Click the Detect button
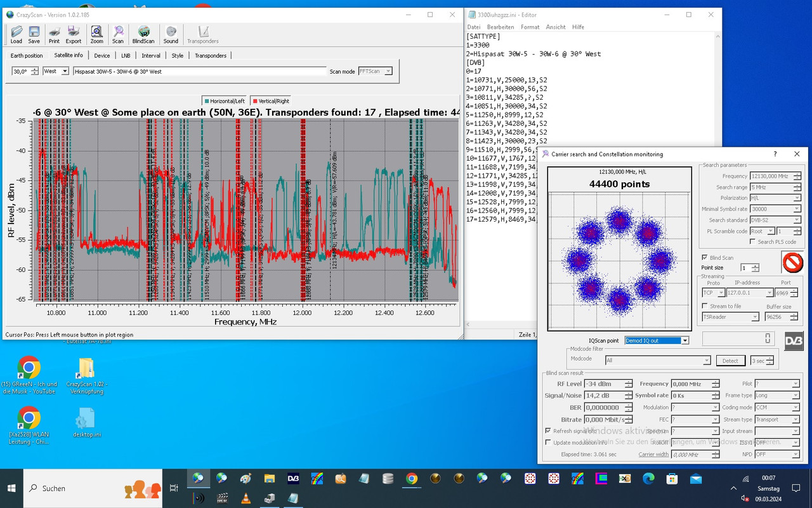812x508 pixels. 730,361
